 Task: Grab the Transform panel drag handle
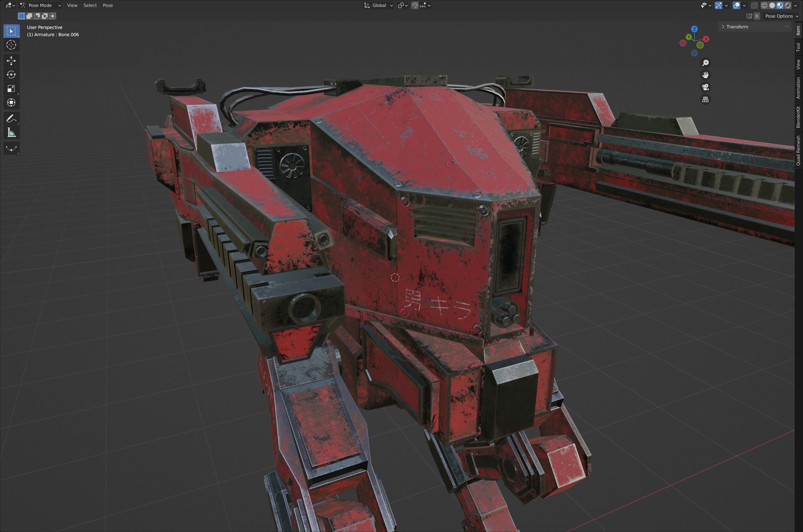pos(786,27)
